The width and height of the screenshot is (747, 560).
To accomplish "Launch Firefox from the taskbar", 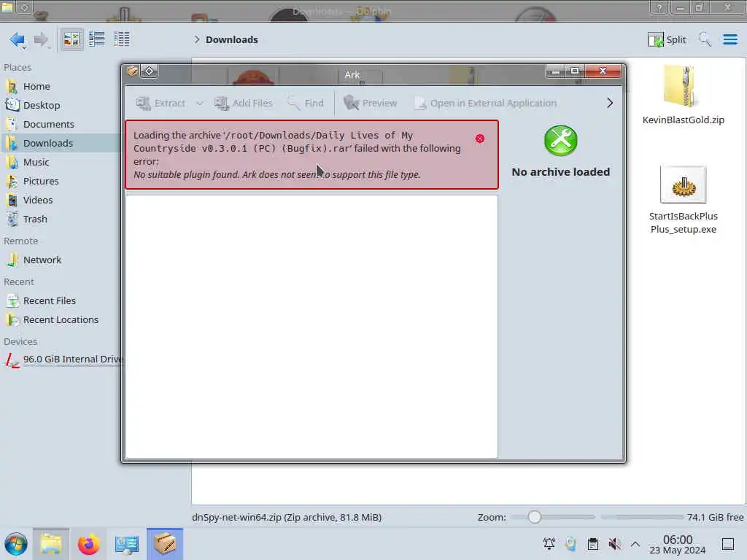I will [x=88, y=544].
